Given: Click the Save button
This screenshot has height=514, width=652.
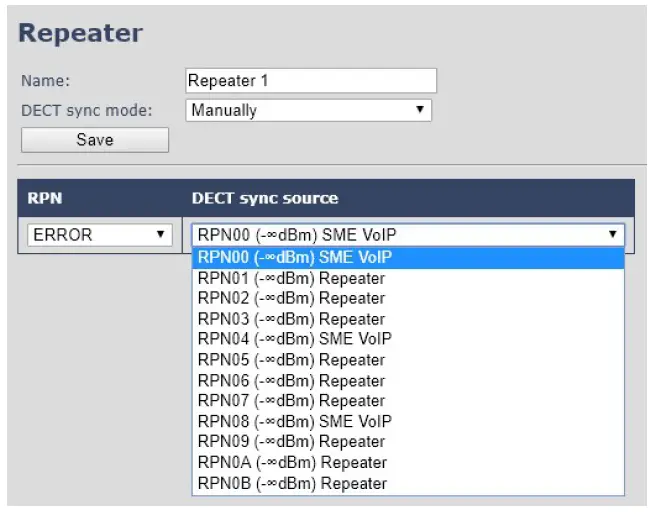Looking at the screenshot, I should 95,140.
